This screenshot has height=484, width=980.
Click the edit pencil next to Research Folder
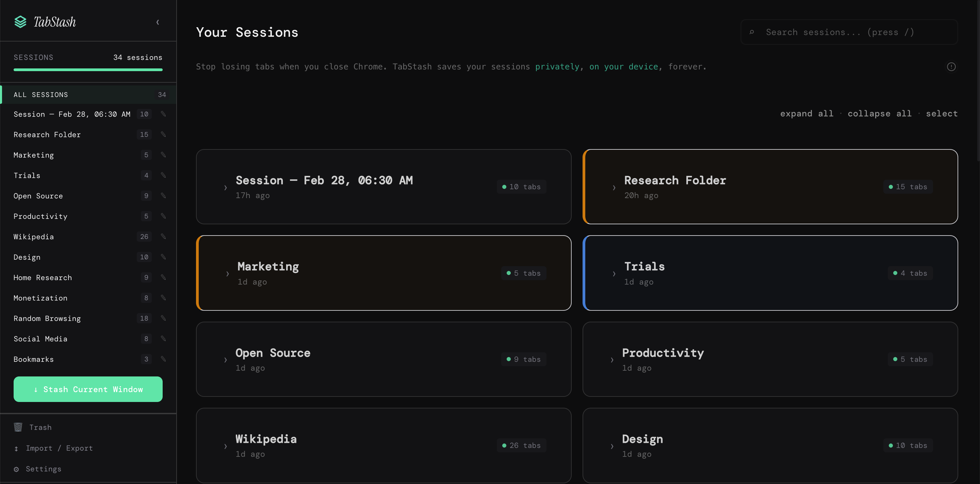[x=163, y=134]
